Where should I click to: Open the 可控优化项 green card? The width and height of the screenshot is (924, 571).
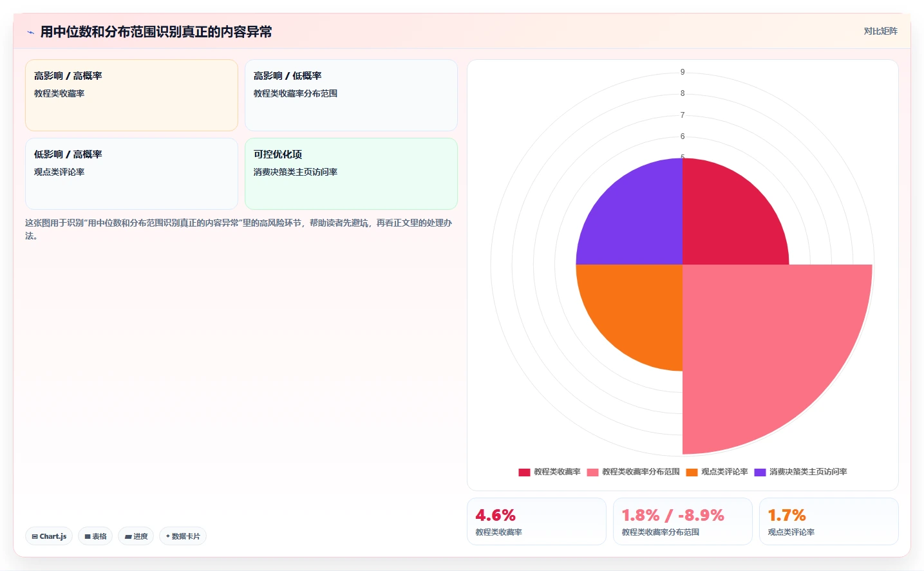pos(351,174)
